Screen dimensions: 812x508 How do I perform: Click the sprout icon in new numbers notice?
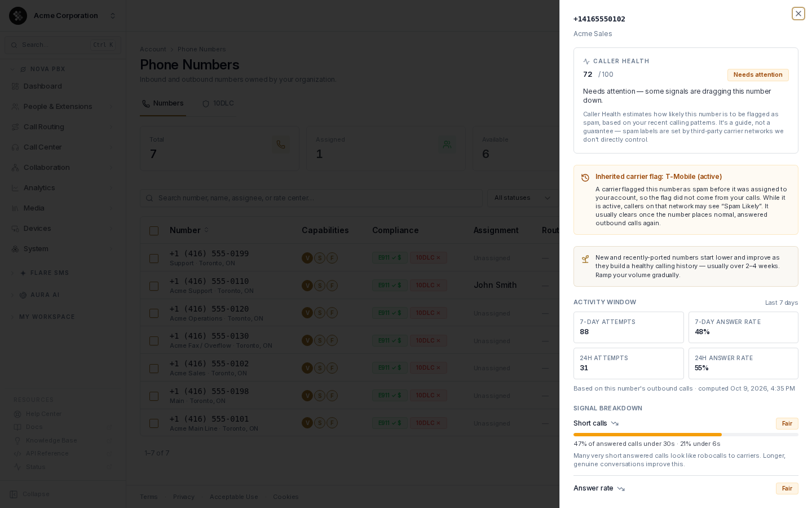tap(585, 259)
